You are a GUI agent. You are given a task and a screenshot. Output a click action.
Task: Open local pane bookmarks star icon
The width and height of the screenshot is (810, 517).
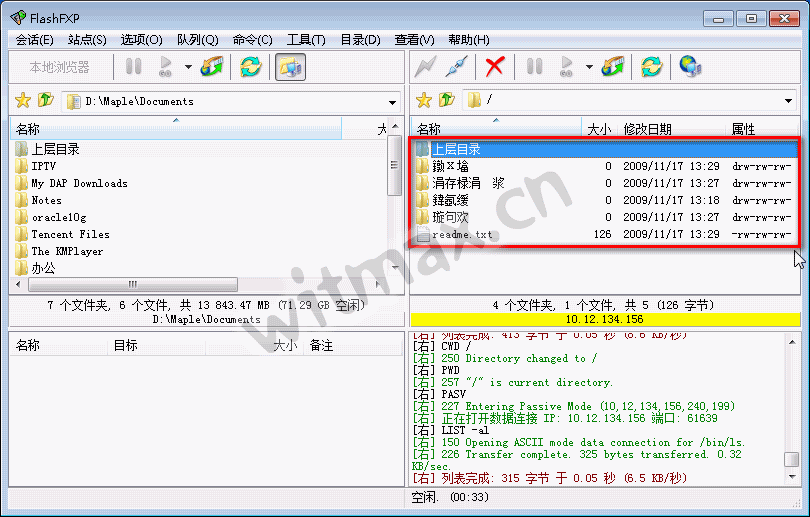click(x=23, y=100)
